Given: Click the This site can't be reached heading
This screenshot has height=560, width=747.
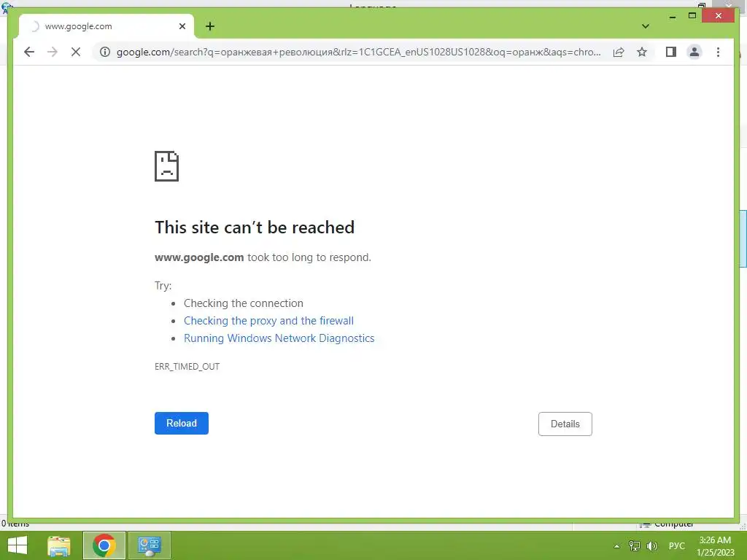Looking at the screenshot, I should (x=255, y=227).
